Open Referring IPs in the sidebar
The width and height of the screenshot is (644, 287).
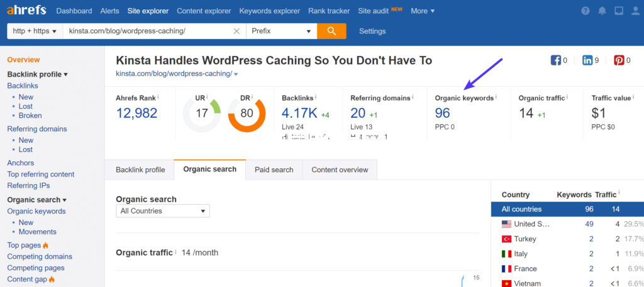point(28,185)
